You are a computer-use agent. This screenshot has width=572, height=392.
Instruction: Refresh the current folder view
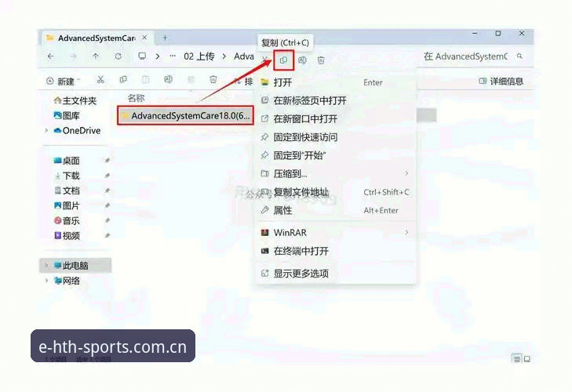118,56
